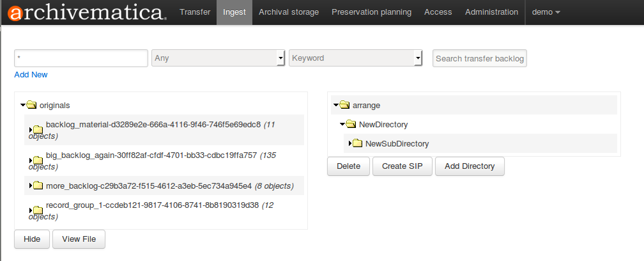Click the more_backlog folder icon
The width and height of the screenshot is (644, 261).
click(38, 186)
